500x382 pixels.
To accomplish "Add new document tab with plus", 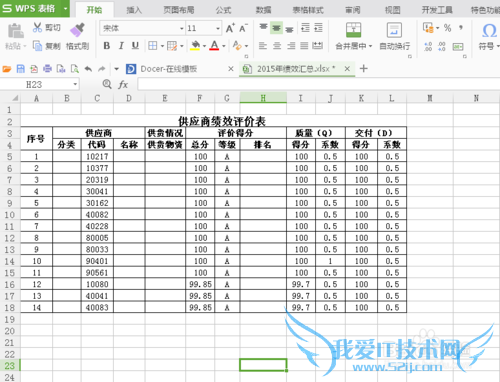I will (x=364, y=69).
